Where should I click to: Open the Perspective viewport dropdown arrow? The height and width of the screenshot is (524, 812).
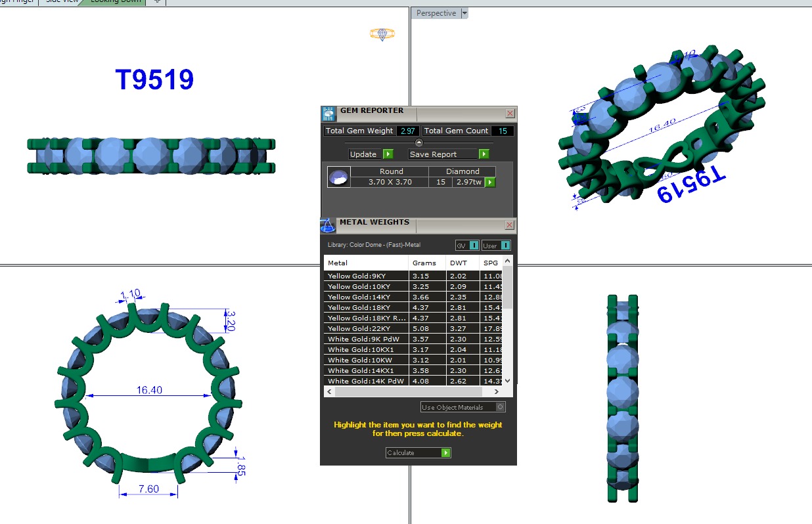pos(464,13)
